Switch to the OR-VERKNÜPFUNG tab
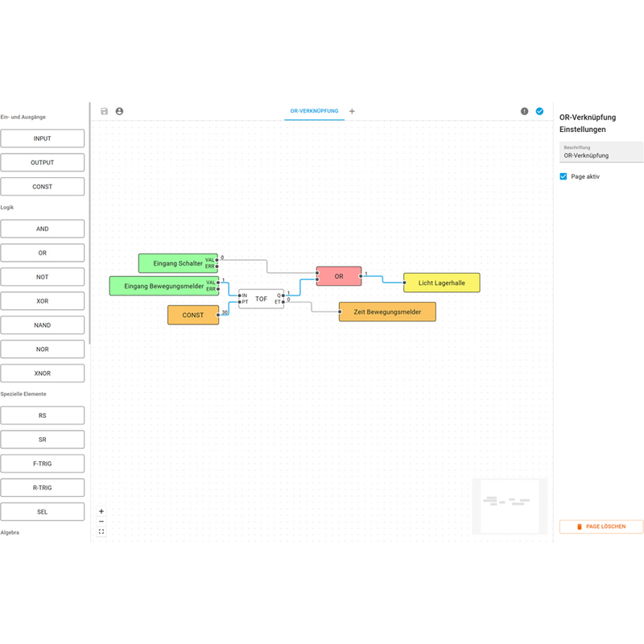Viewport: 644px width, 644px height. (x=314, y=111)
